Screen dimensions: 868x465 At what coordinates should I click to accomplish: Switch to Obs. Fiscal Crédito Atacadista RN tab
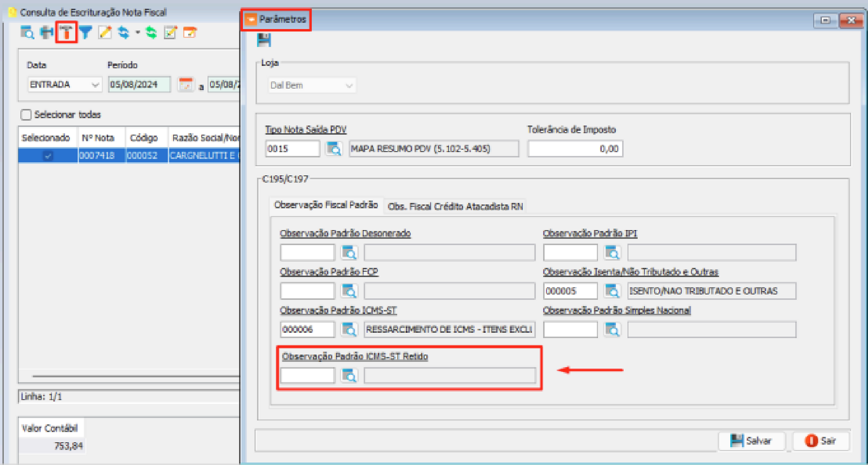coord(455,206)
